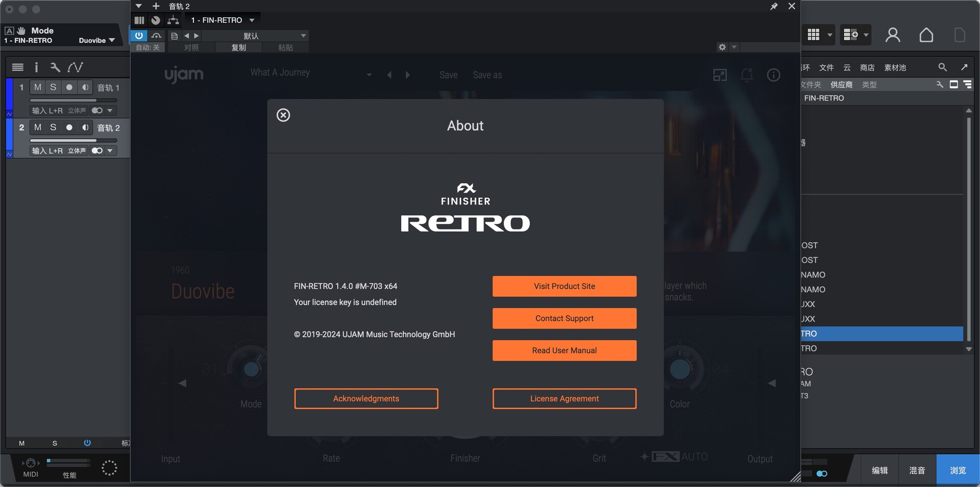
Task: Toggle the plugin power bypass button
Action: tap(139, 36)
